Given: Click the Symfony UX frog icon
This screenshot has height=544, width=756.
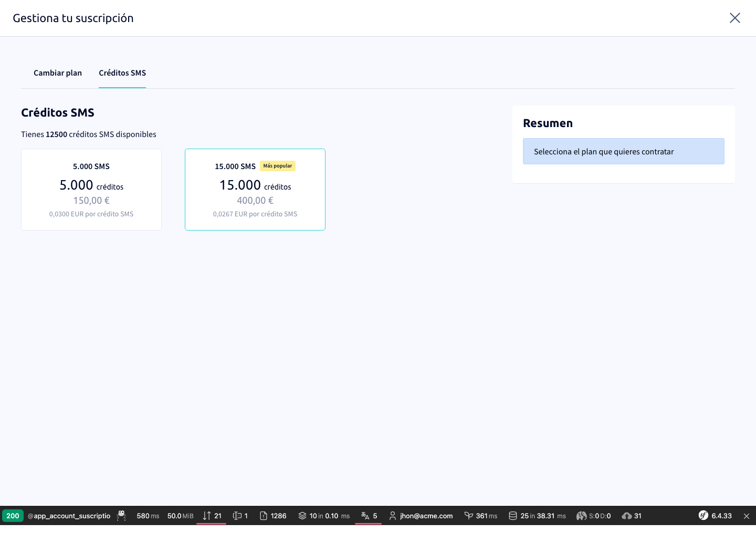Looking at the screenshot, I should point(121,516).
